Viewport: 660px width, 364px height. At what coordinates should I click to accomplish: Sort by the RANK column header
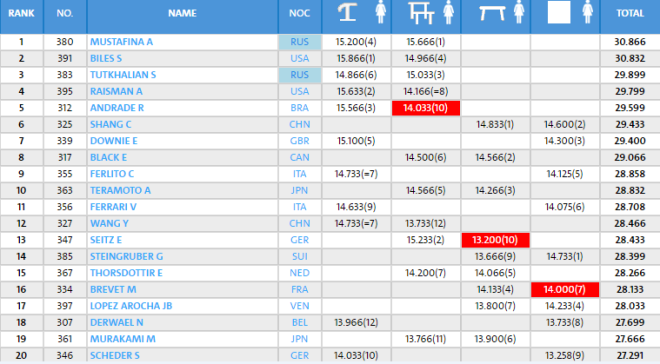point(21,13)
